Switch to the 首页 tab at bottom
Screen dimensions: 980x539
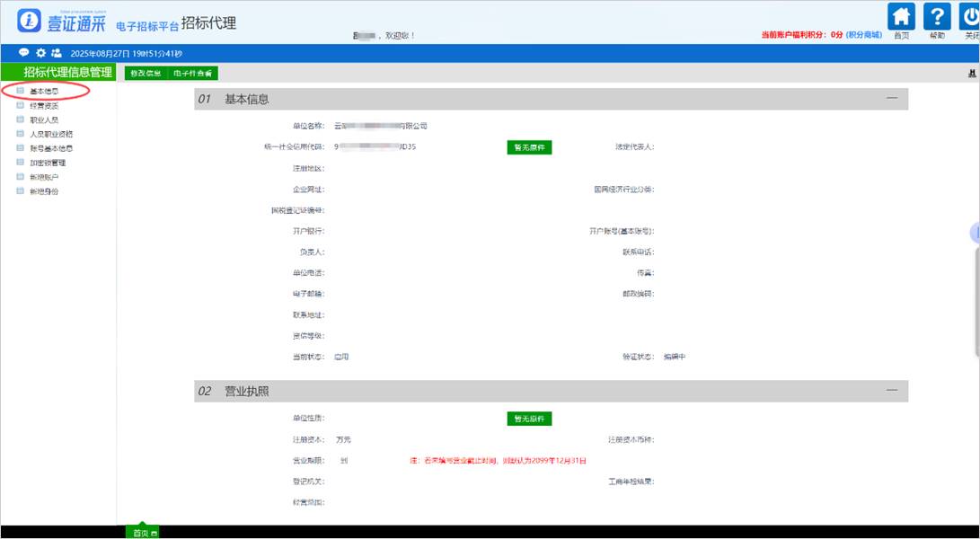pos(141,533)
